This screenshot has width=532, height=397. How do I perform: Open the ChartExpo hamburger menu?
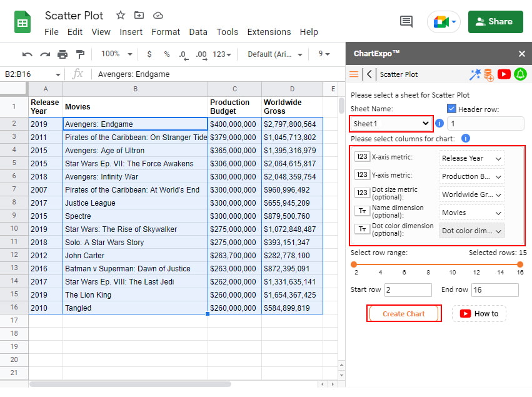coord(354,74)
